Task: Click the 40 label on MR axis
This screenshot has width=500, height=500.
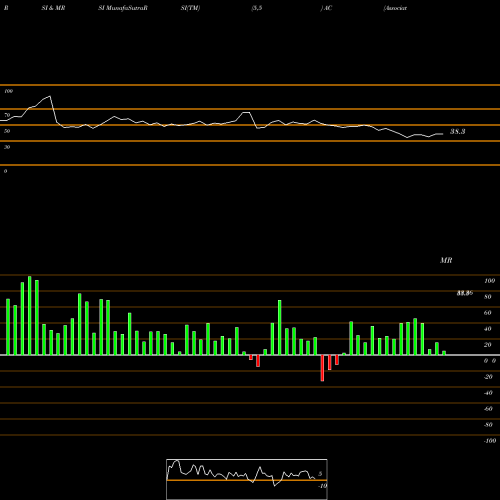Action: click(x=487, y=329)
